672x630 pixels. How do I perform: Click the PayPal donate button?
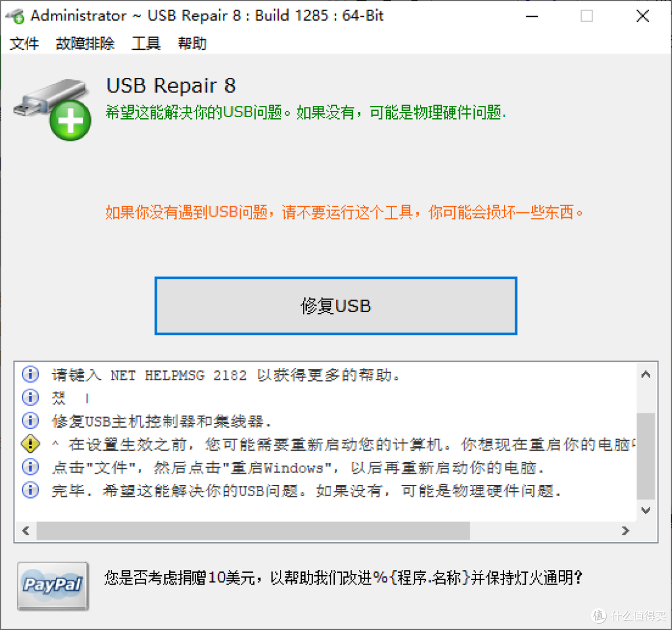[x=53, y=586]
